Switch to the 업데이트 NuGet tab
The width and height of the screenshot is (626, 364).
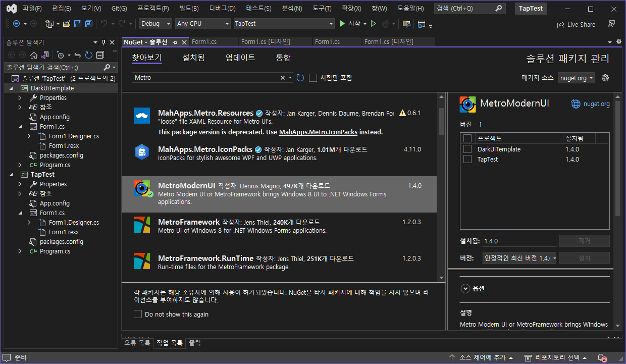pos(240,58)
